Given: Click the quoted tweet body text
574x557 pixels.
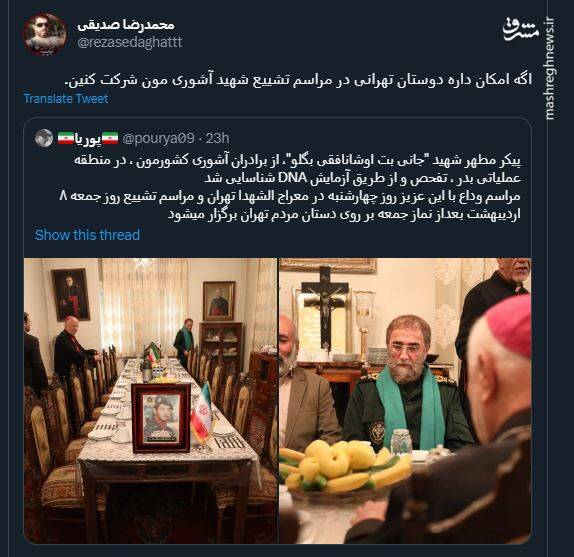Looking at the screenshot, I should [290, 187].
